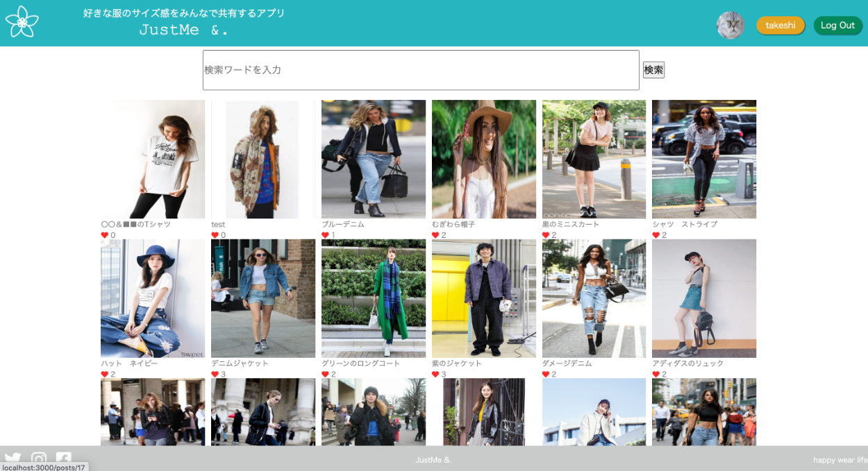
Task: Open the cat profile avatar
Action: (x=730, y=26)
